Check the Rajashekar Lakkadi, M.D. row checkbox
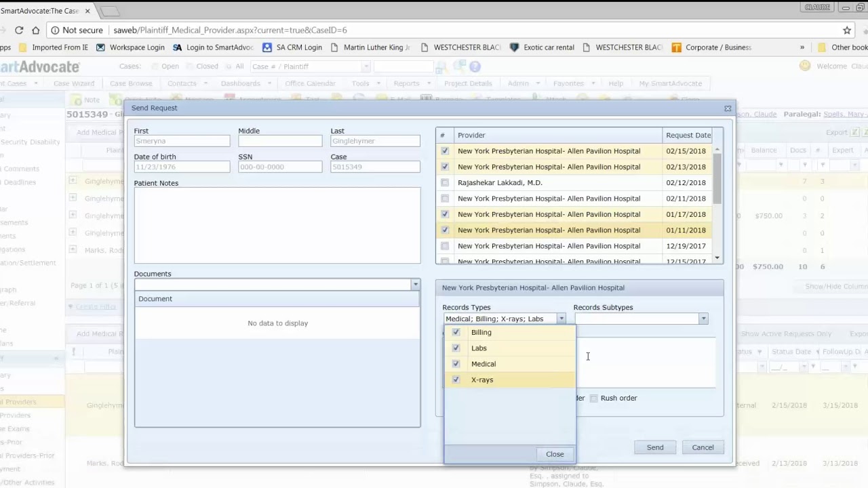The height and width of the screenshot is (488, 868). coord(445,182)
